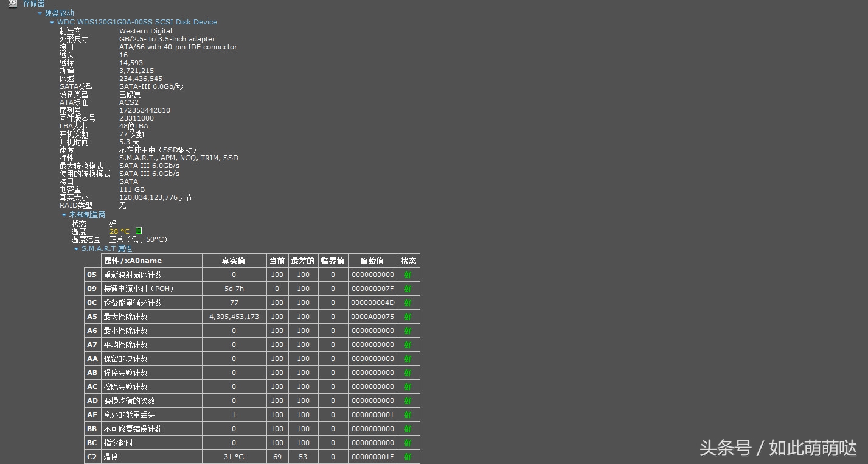Click the 好 status icon for 温度 row C2

(408, 457)
